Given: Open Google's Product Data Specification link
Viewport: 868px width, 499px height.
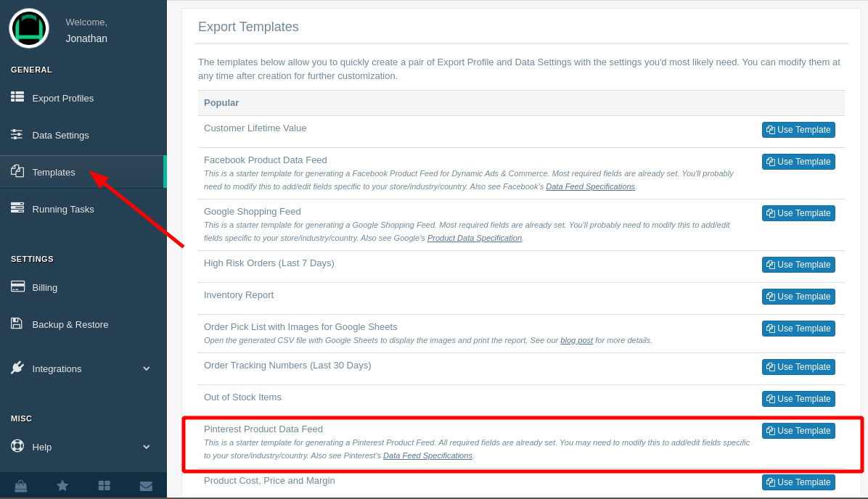Looking at the screenshot, I should [x=474, y=238].
